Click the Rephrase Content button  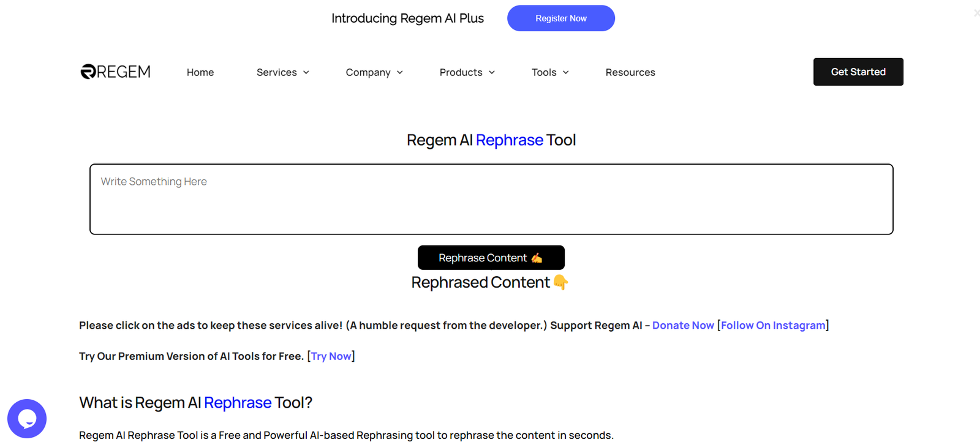tap(491, 258)
